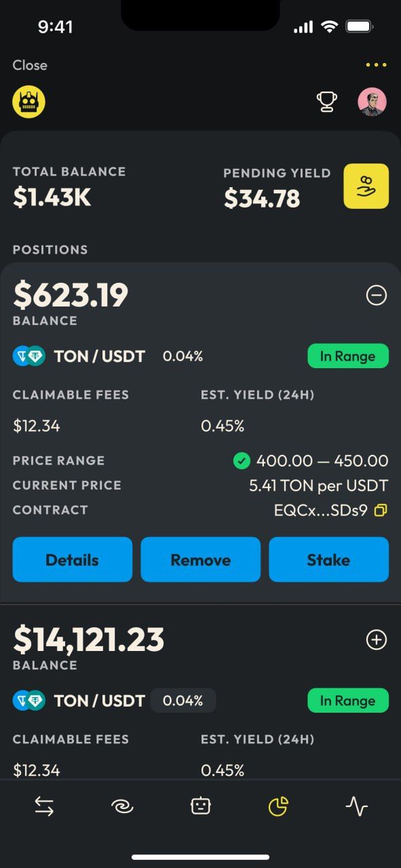Click the Stake button
This screenshot has height=868, width=401.
click(x=329, y=559)
